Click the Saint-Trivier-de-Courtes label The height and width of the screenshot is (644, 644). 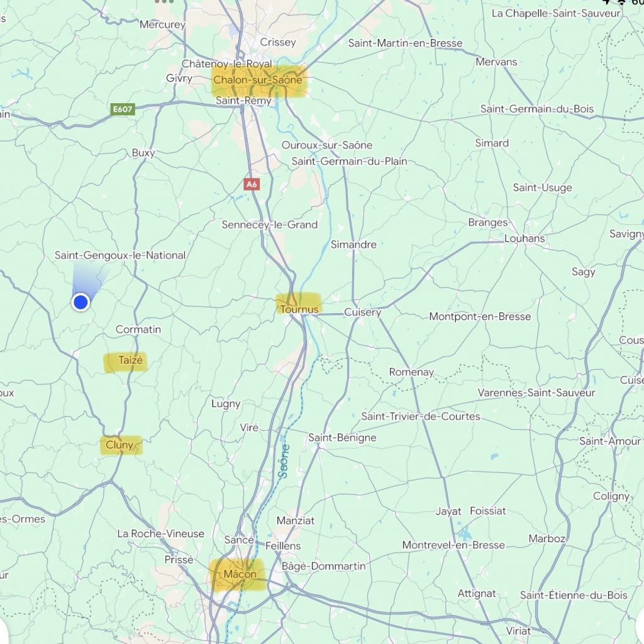click(421, 416)
